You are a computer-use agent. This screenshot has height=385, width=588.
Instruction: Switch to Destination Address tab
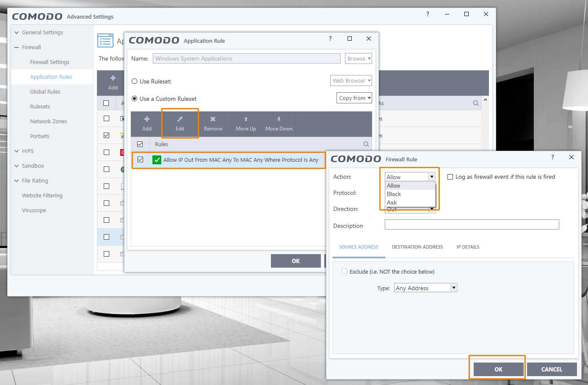click(x=417, y=247)
